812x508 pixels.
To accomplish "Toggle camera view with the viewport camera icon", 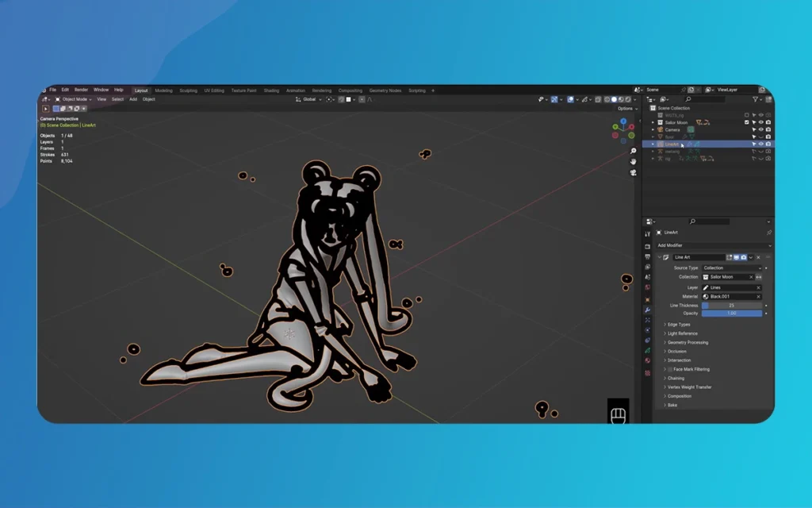I will pos(633,172).
